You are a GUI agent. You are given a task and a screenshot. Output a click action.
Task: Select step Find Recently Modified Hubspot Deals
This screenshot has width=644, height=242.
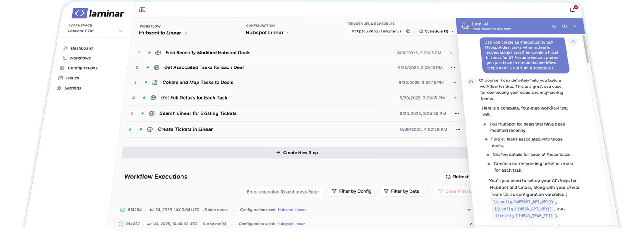208,53
